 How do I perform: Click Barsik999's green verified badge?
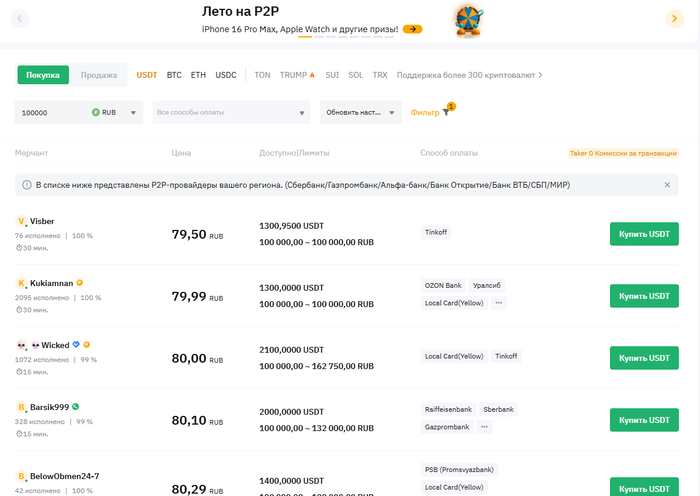click(76, 407)
